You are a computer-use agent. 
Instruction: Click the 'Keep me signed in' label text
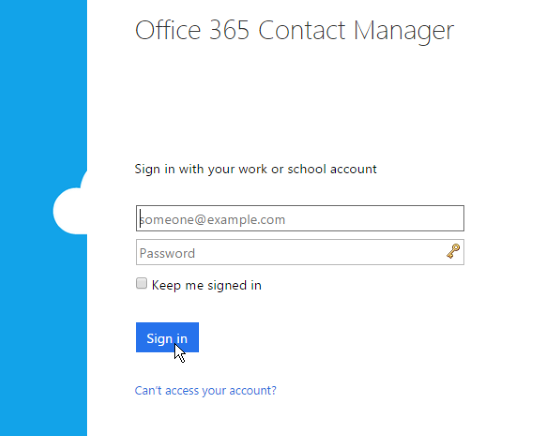(x=207, y=285)
